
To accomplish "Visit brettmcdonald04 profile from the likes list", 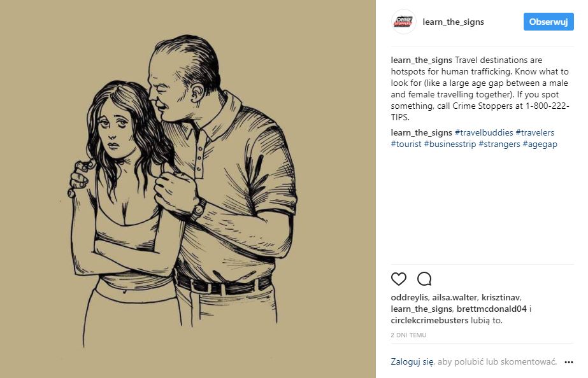I will (492, 309).
